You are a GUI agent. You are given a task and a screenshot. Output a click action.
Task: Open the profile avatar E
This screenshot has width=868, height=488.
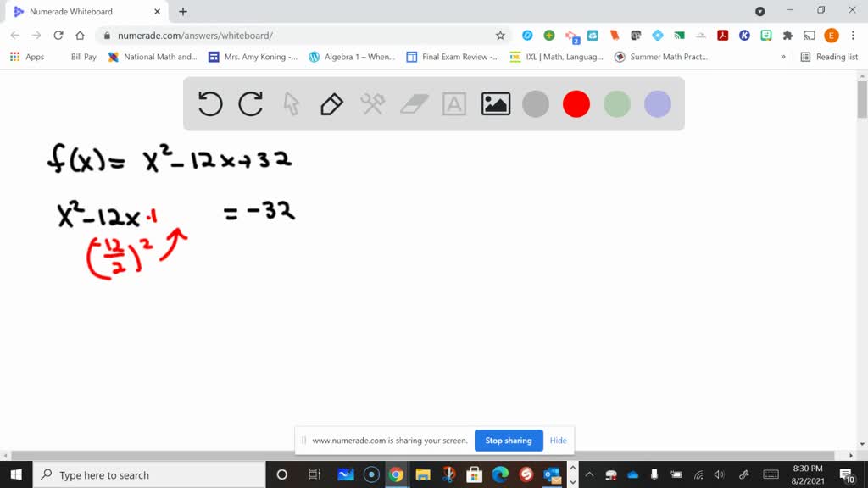pos(832,36)
